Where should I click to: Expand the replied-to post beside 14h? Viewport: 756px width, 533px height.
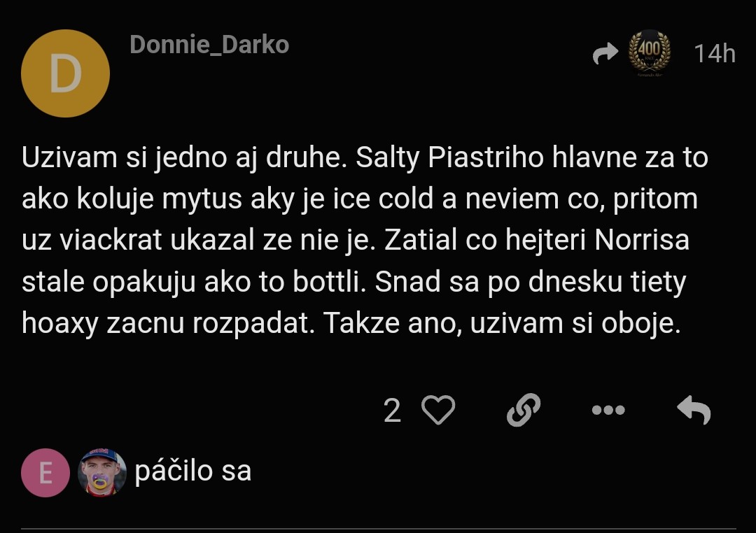pyautogui.click(x=631, y=53)
